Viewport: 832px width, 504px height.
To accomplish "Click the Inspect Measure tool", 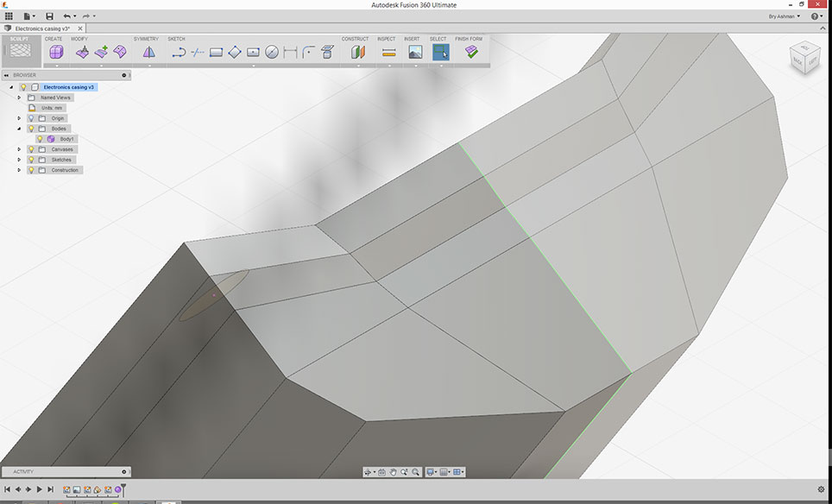I will 389,52.
